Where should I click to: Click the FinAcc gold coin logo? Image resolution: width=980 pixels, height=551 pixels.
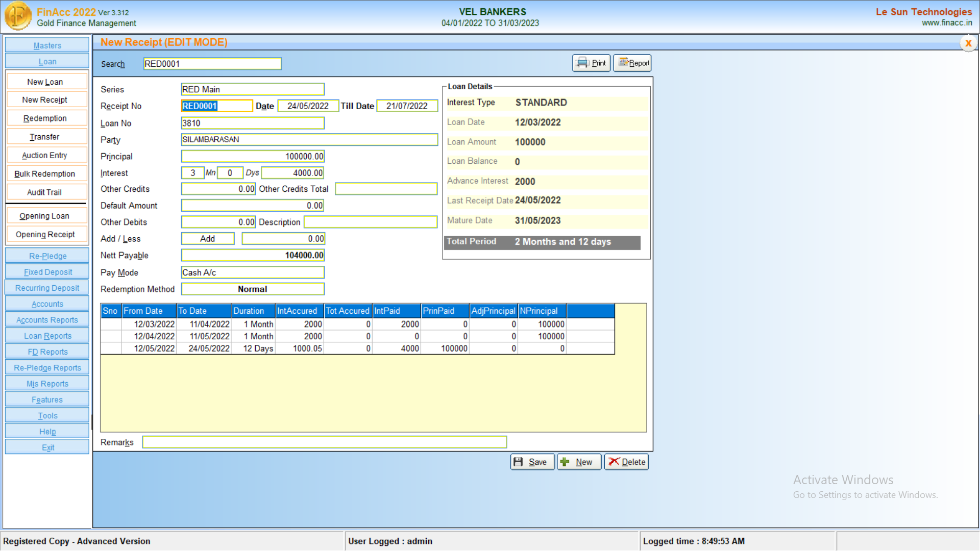click(18, 16)
